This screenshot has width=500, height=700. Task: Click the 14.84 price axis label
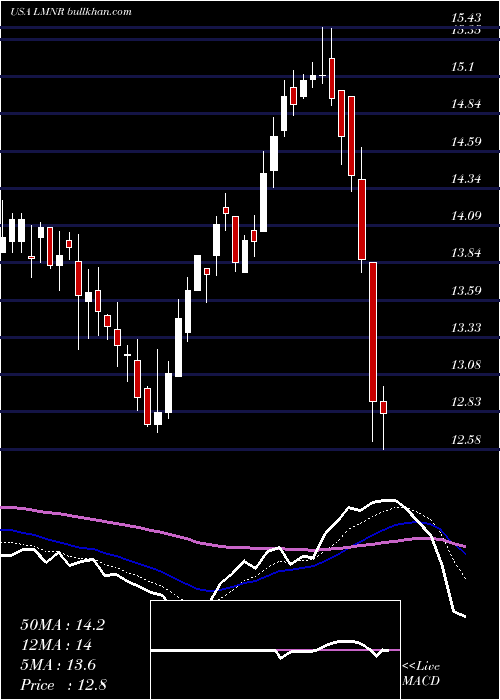pos(466,104)
